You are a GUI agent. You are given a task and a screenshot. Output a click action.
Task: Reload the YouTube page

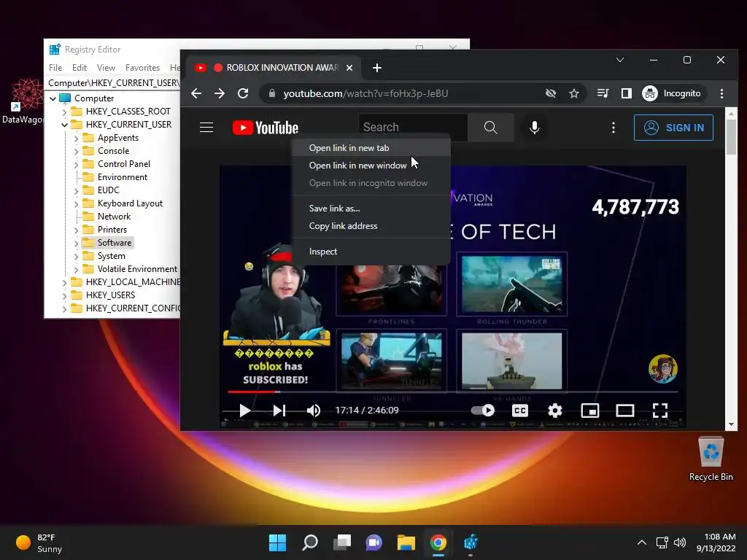243,93
